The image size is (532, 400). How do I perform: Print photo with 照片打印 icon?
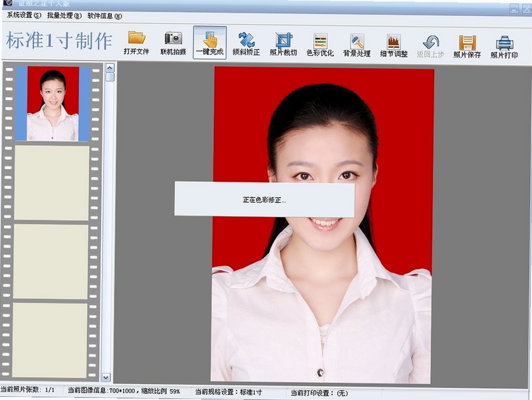point(504,47)
